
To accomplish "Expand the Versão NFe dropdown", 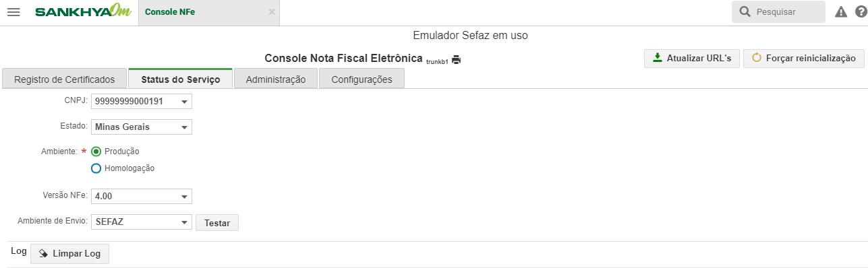I will click(x=142, y=196).
